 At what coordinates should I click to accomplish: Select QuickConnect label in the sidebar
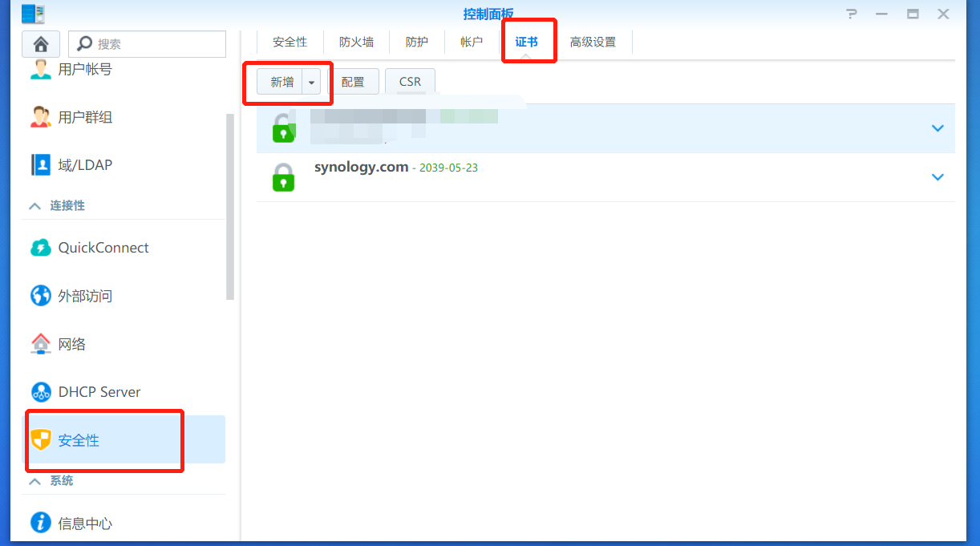click(103, 248)
